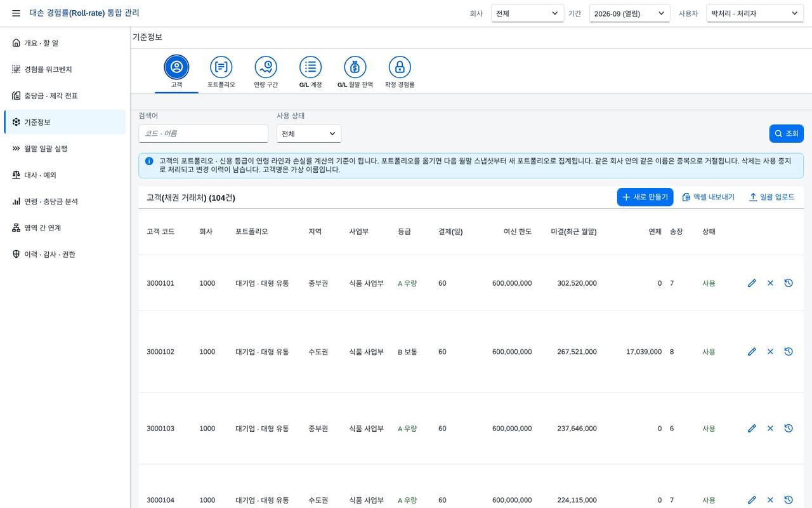Click the 고객 코드 column header
Viewport: 812px width, 508px height.
(x=160, y=232)
